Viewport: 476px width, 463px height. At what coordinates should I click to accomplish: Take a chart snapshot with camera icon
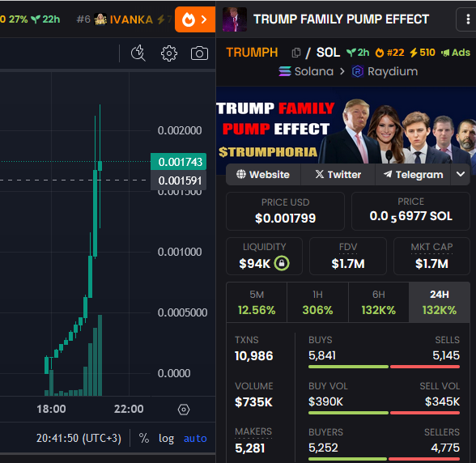[x=199, y=53]
